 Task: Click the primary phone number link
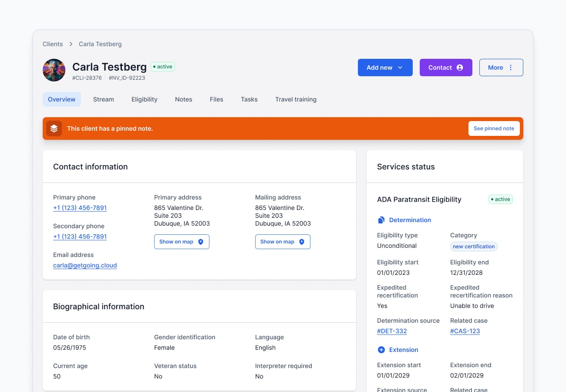[x=80, y=208]
